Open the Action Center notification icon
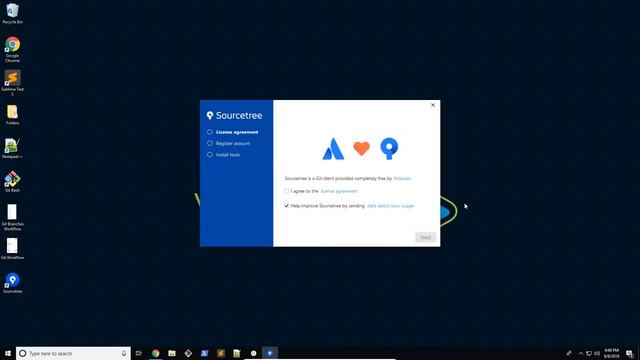Image resolution: width=640 pixels, height=360 pixels. 629,353
